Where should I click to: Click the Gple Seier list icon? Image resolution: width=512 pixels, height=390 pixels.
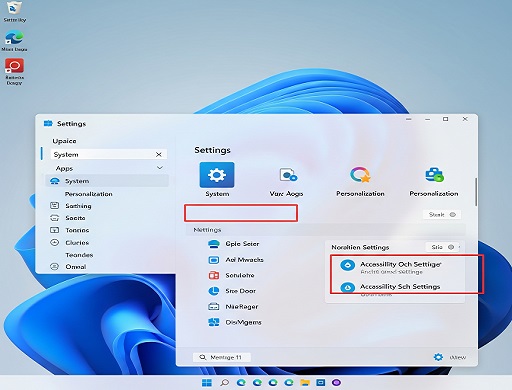tap(214, 244)
